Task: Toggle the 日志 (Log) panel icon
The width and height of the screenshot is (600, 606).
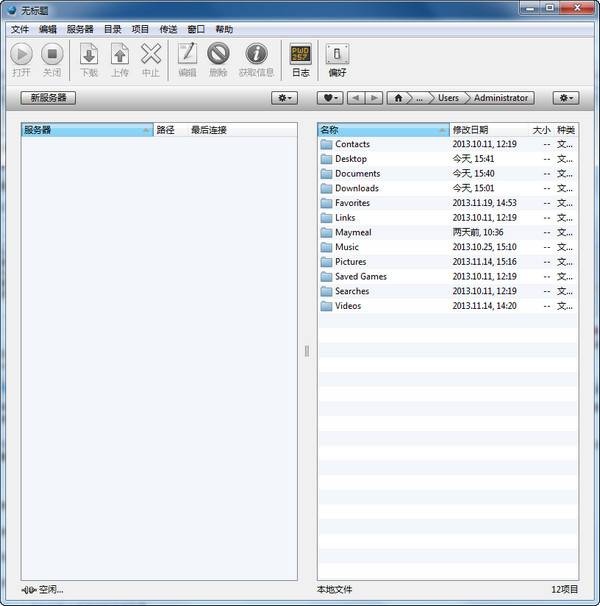Action: pos(300,55)
